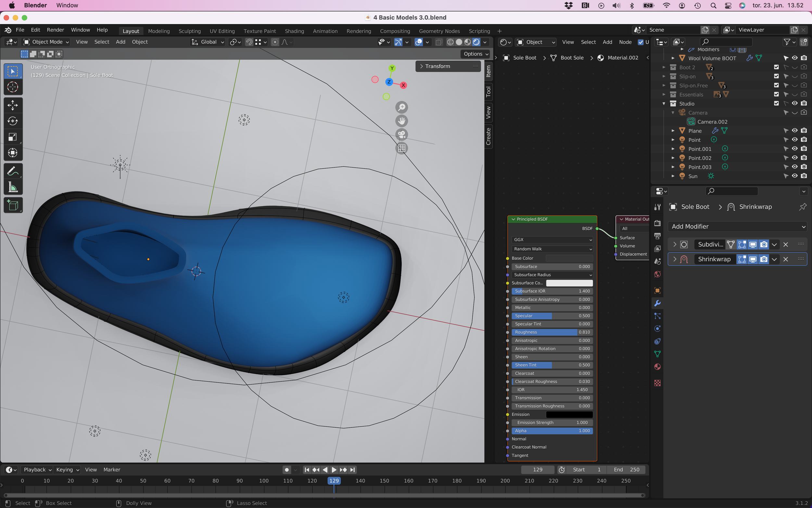Play the animation forward
The height and width of the screenshot is (508, 812).
click(334, 470)
